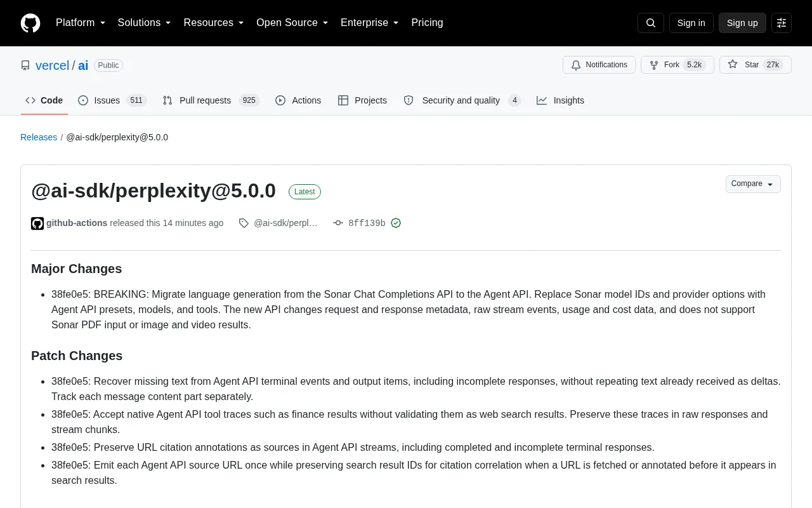Switch to the Actions tab
This screenshot has height=508, width=812.
[298, 100]
